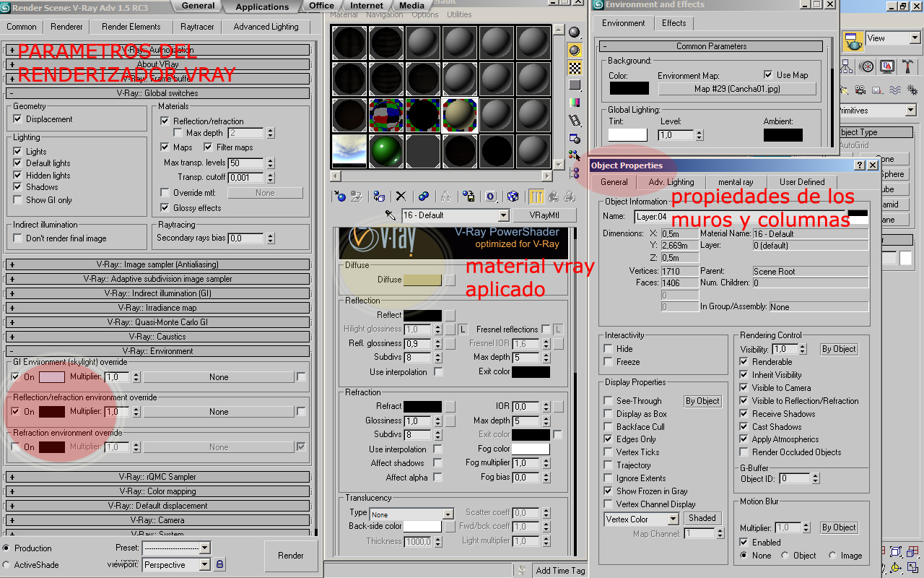Open the Viewport Perspective dropdown
Screen dimensions: 924x578
204,564
